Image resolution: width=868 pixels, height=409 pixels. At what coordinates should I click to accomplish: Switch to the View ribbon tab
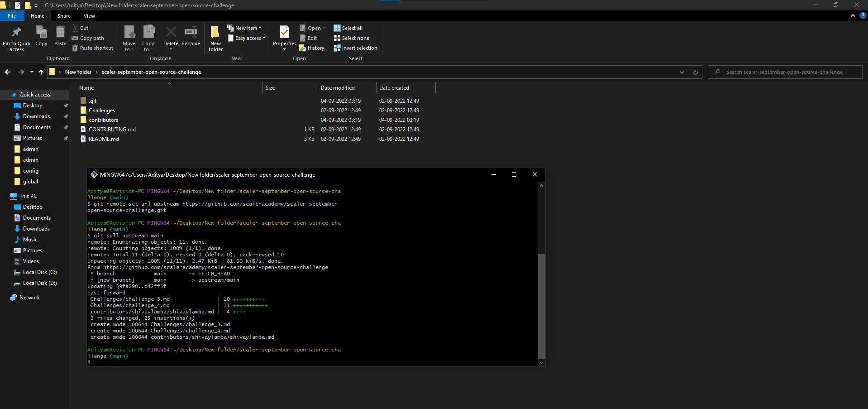89,16
